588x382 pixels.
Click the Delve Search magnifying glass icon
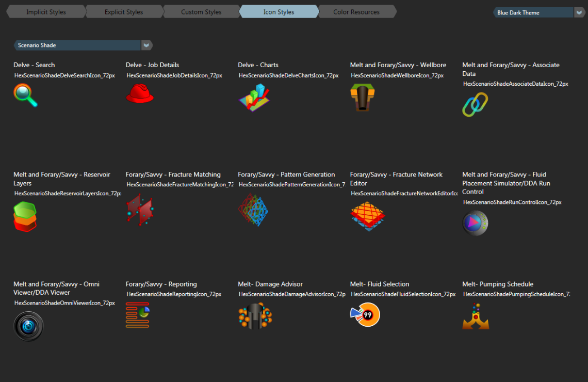[25, 95]
